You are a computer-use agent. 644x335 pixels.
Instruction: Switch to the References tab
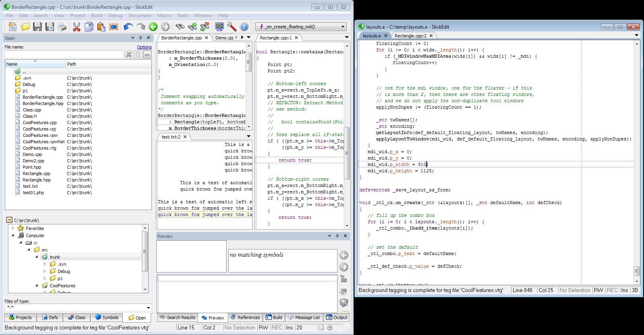[x=245, y=317]
